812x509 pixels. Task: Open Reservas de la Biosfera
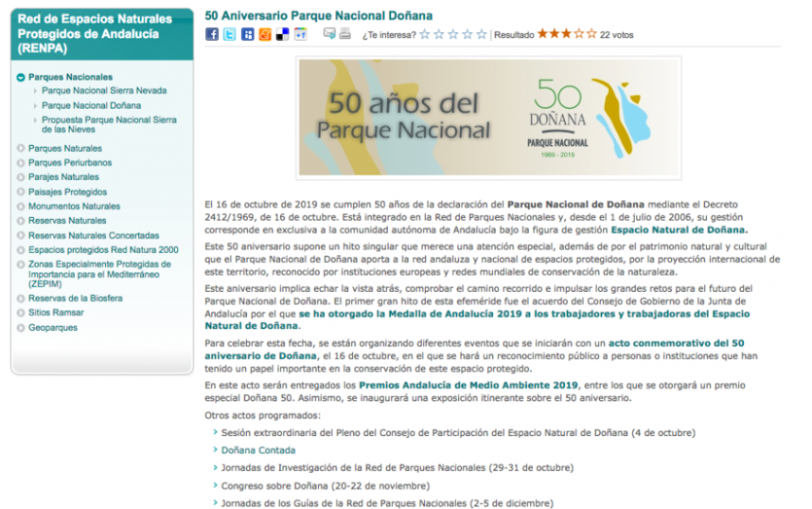(75, 299)
